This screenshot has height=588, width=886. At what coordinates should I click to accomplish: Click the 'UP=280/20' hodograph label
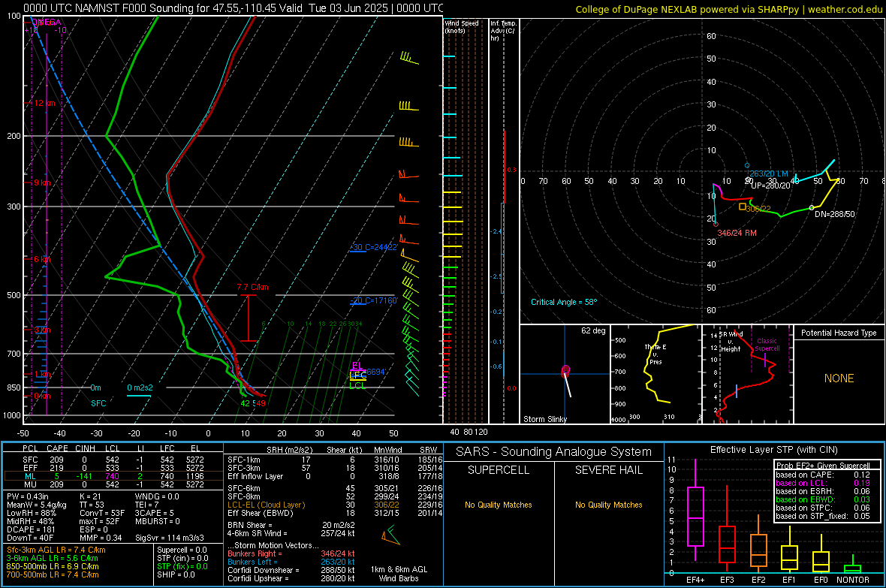[770, 185]
